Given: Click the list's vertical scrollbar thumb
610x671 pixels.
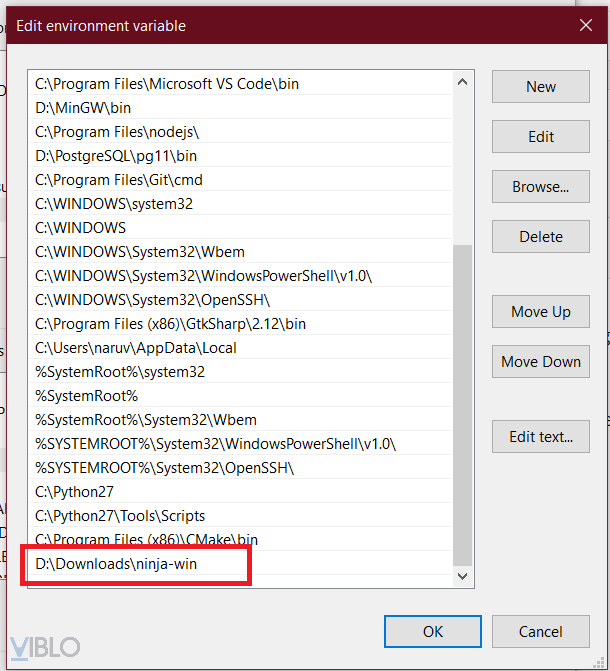Looking at the screenshot, I should tap(462, 405).
